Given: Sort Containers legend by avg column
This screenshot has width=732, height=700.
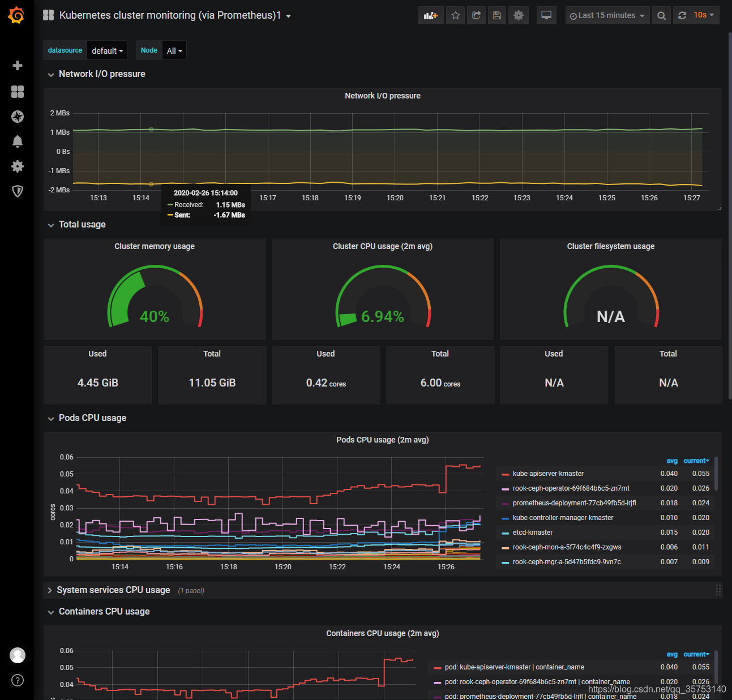Looking at the screenshot, I should 672,654.
